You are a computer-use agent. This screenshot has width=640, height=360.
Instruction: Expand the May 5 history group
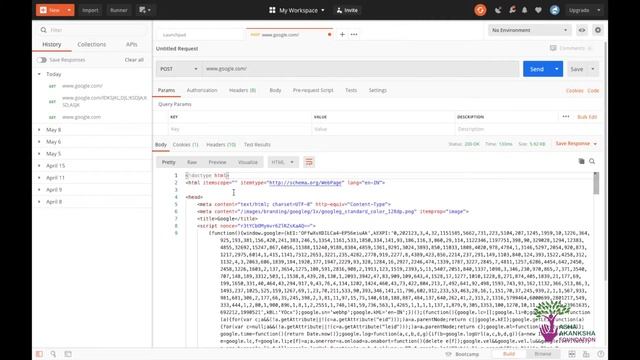coord(39,154)
